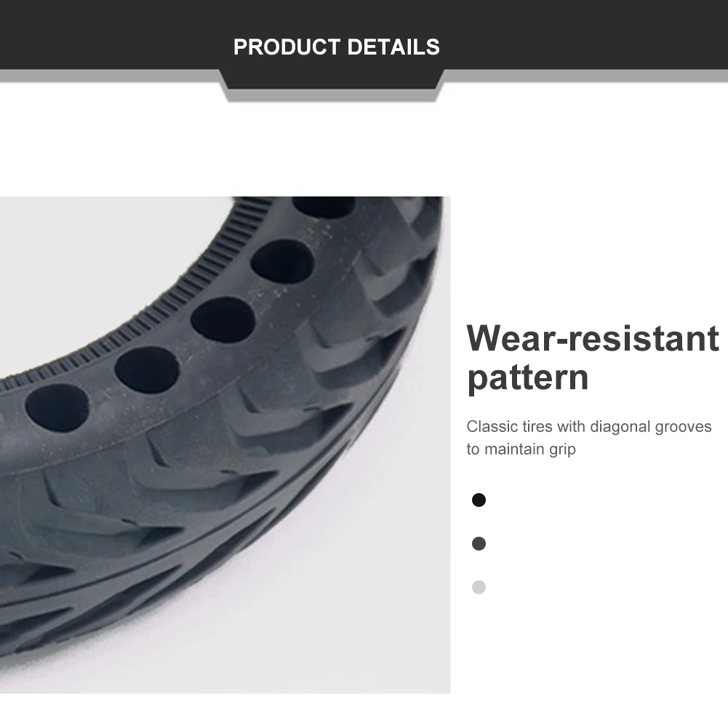Click the "to maintain grip" text
728x728 pixels.
pos(521,449)
